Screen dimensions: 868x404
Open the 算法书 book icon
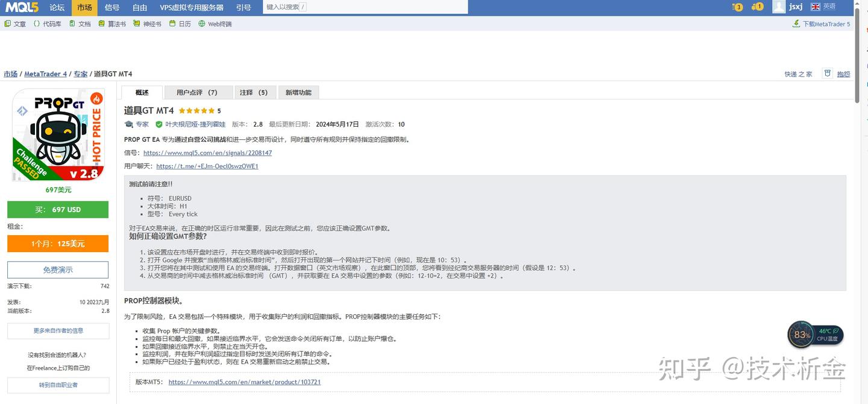click(x=101, y=24)
